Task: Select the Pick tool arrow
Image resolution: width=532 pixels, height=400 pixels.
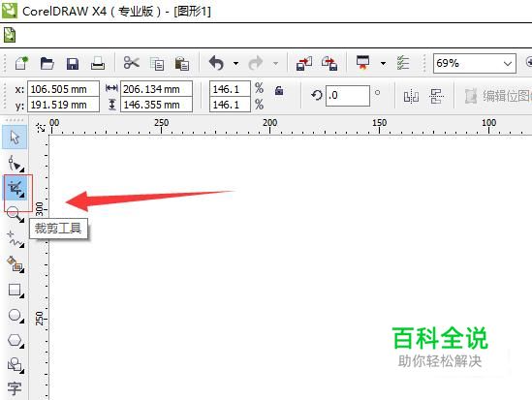Action: (x=15, y=138)
